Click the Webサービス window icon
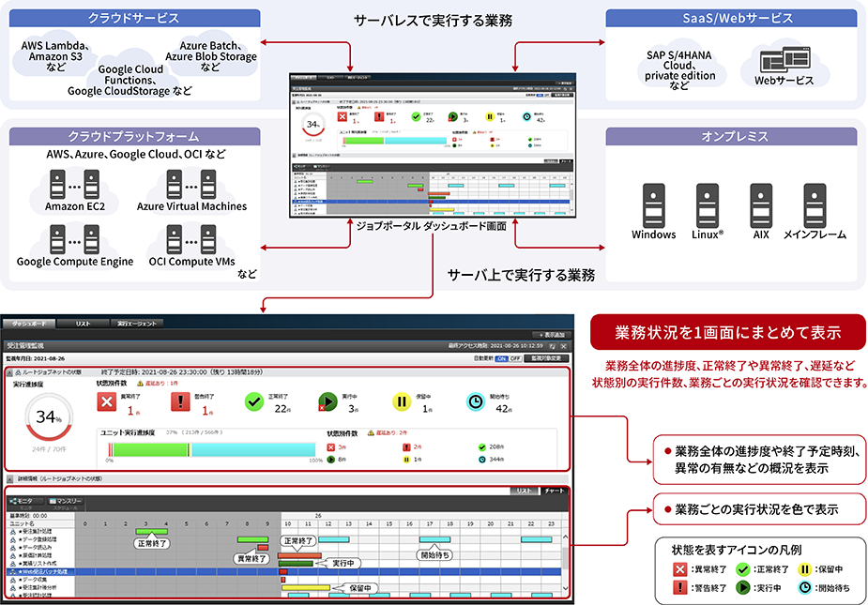The height and width of the screenshot is (605, 868). [784, 59]
